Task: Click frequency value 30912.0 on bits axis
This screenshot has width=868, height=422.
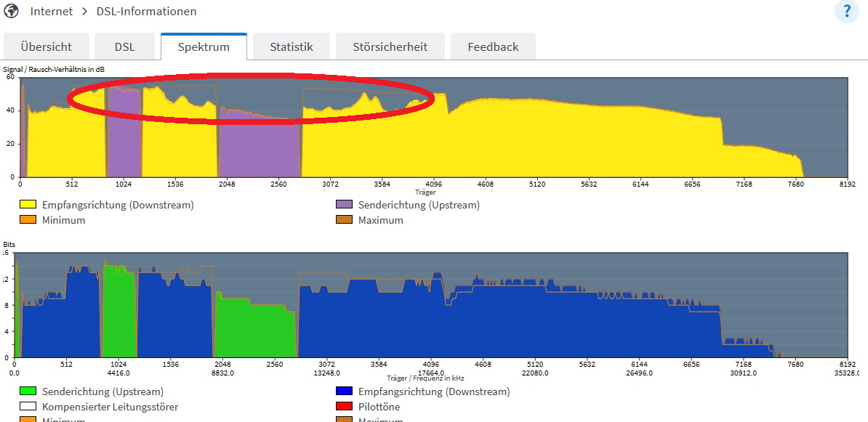Action: pyautogui.click(x=744, y=373)
